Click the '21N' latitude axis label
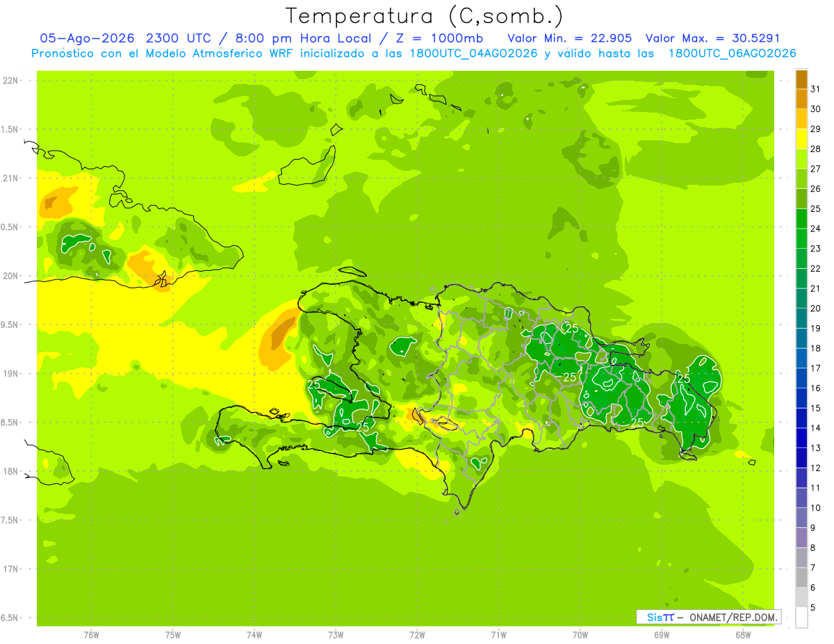Image resolution: width=834 pixels, height=644 pixels. tap(12, 178)
